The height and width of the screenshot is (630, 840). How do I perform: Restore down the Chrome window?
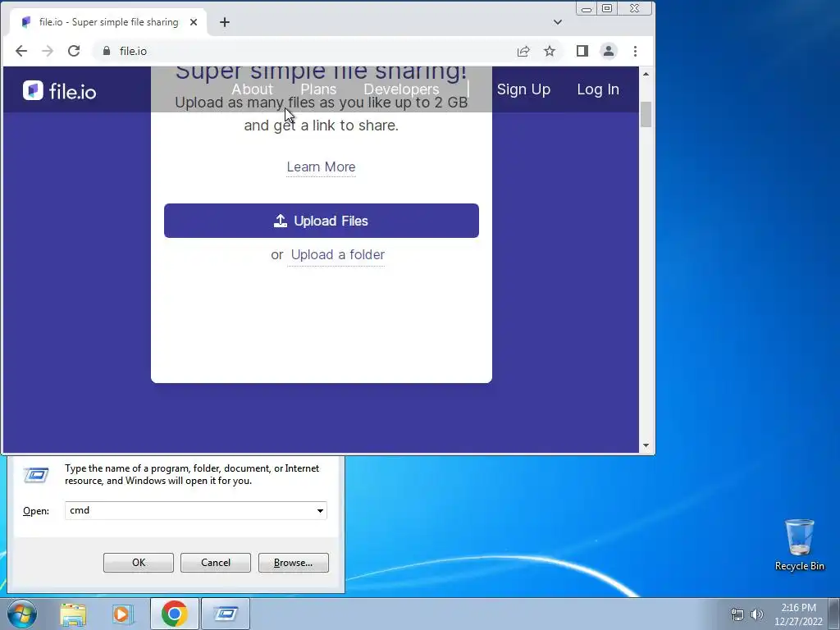607,8
